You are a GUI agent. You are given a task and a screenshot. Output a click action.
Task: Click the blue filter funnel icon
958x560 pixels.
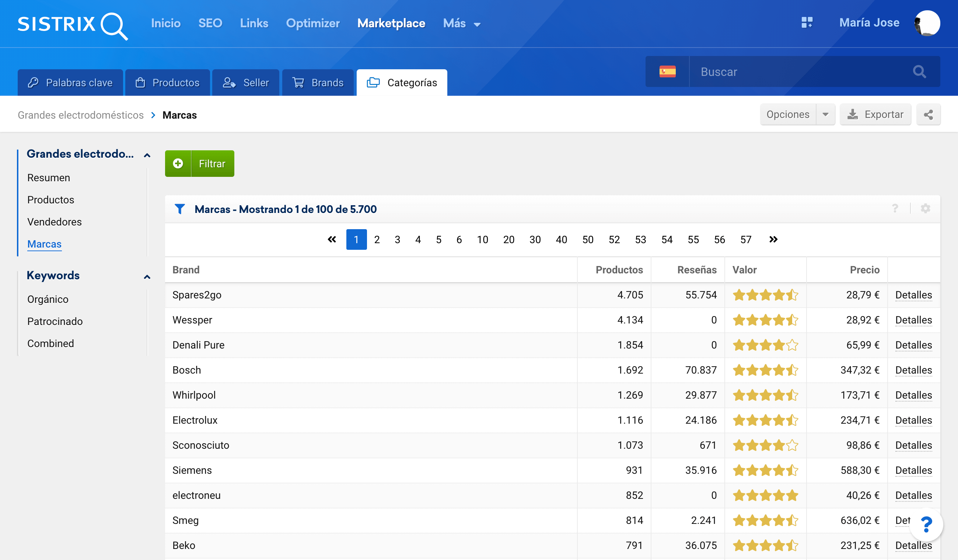[x=179, y=209]
